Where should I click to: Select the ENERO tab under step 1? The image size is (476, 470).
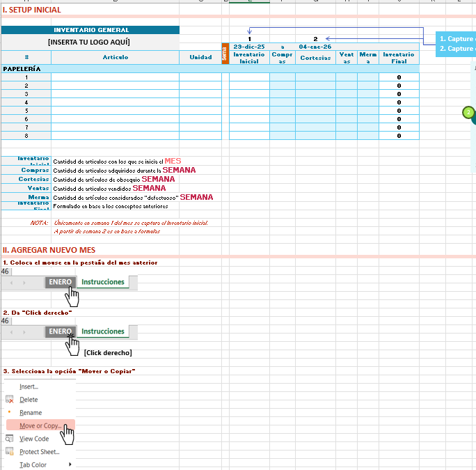61,282
